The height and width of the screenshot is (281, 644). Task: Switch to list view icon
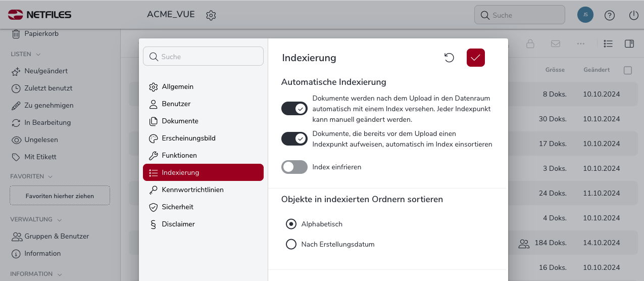pyautogui.click(x=608, y=44)
